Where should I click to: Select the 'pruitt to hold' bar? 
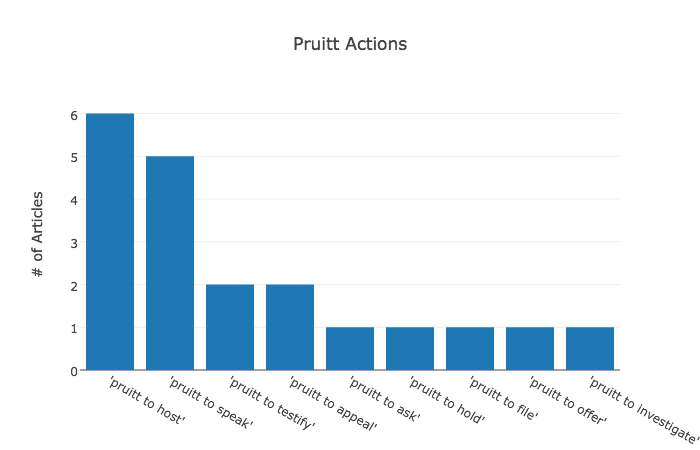click(x=410, y=349)
